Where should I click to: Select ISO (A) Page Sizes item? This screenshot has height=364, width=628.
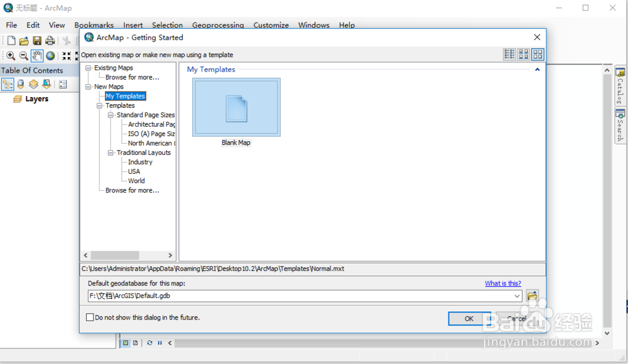(151, 134)
